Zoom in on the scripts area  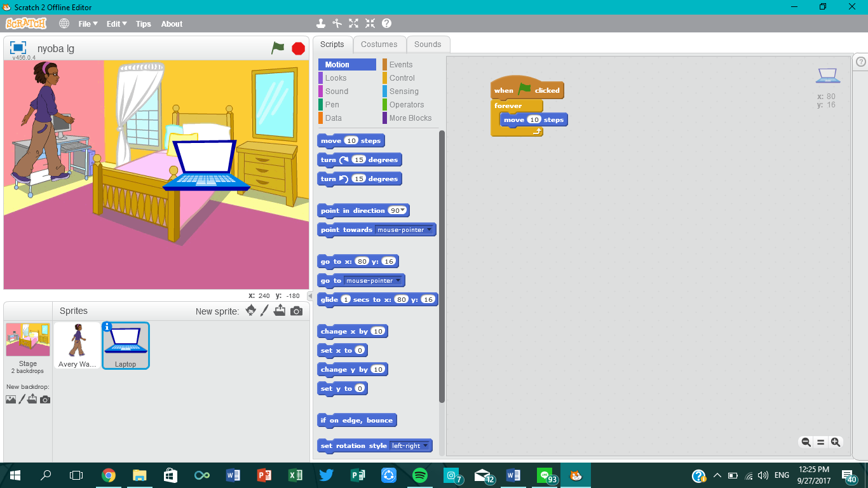coord(836,442)
